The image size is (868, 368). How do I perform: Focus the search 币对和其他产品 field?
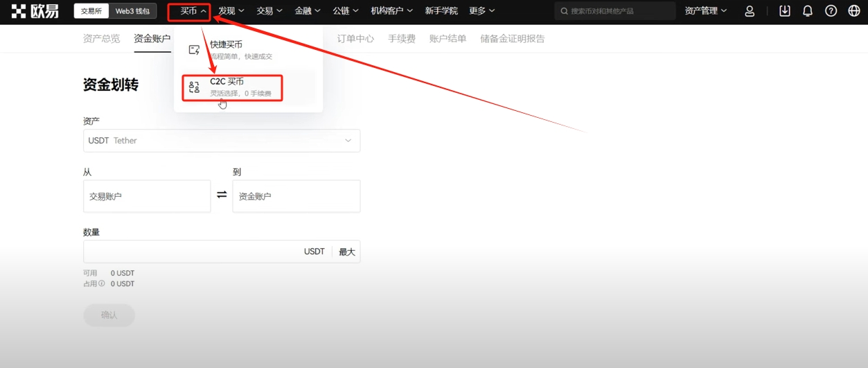point(615,11)
